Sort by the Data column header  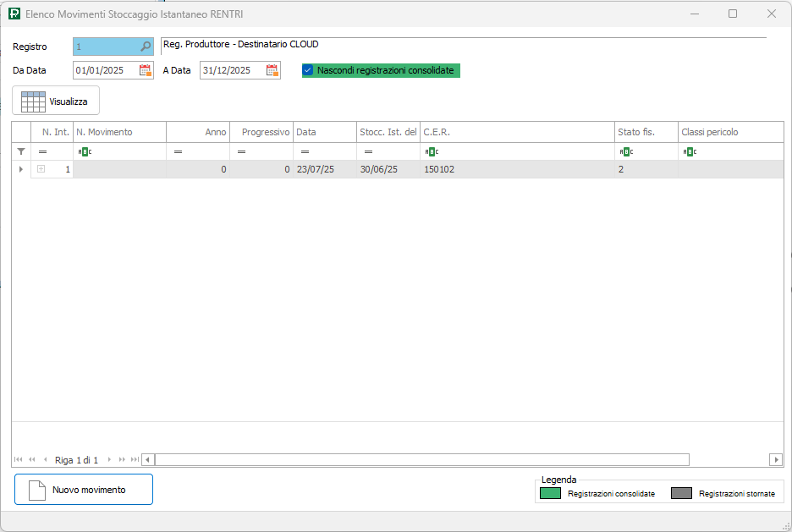tap(324, 132)
